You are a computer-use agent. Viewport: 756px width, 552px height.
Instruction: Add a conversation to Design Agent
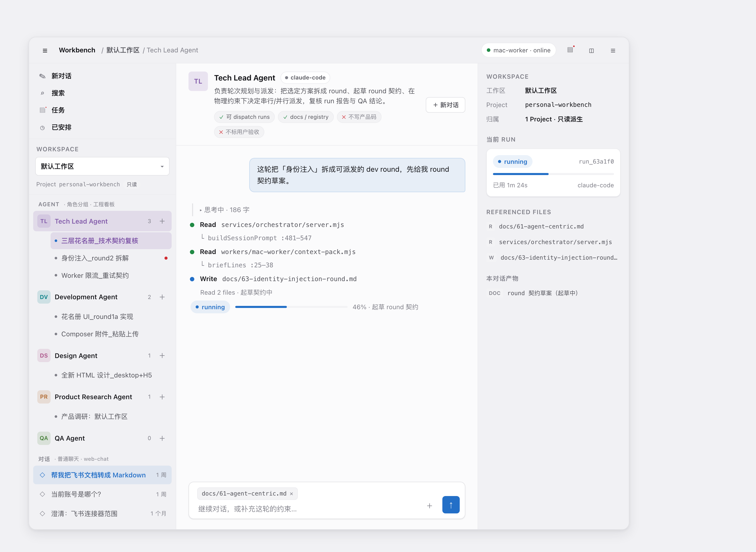coord(162,355)
